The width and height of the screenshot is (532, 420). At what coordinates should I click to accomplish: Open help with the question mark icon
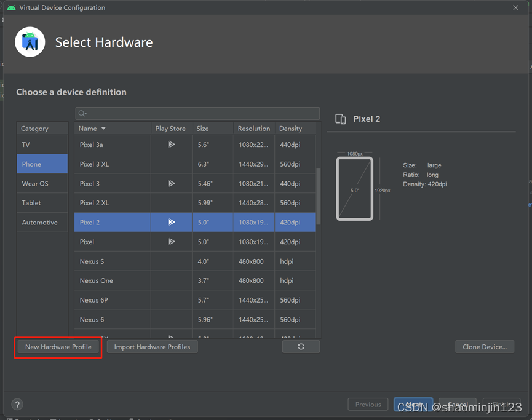(17, 404)
